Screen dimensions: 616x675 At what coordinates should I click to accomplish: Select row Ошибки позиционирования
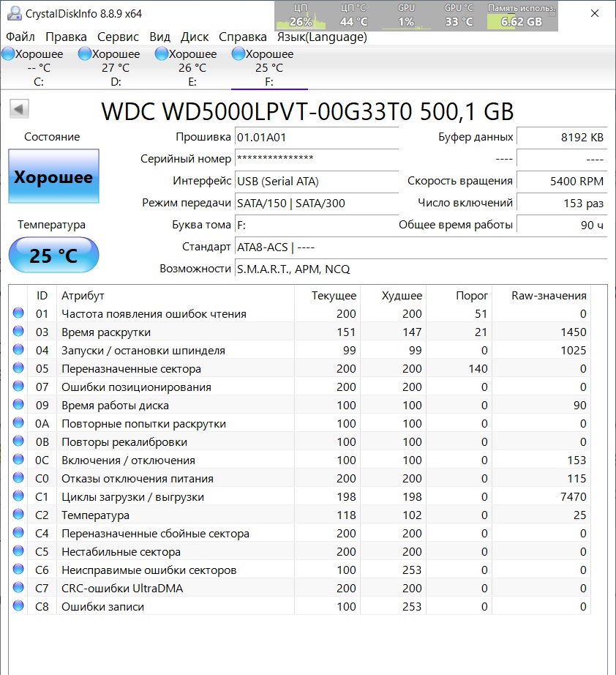tap(300, 387)
